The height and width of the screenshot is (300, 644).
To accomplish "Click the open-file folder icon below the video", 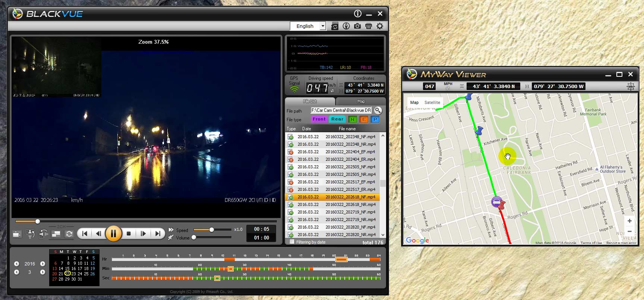I will tap(17, 234).
